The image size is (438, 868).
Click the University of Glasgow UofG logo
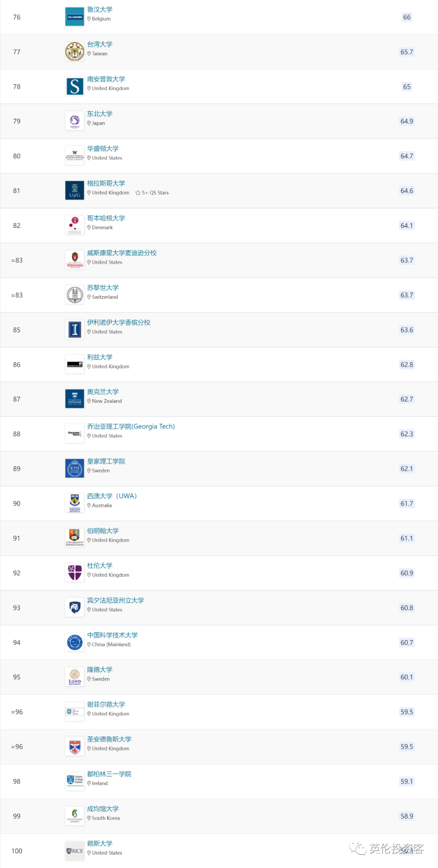pos(75,191)
